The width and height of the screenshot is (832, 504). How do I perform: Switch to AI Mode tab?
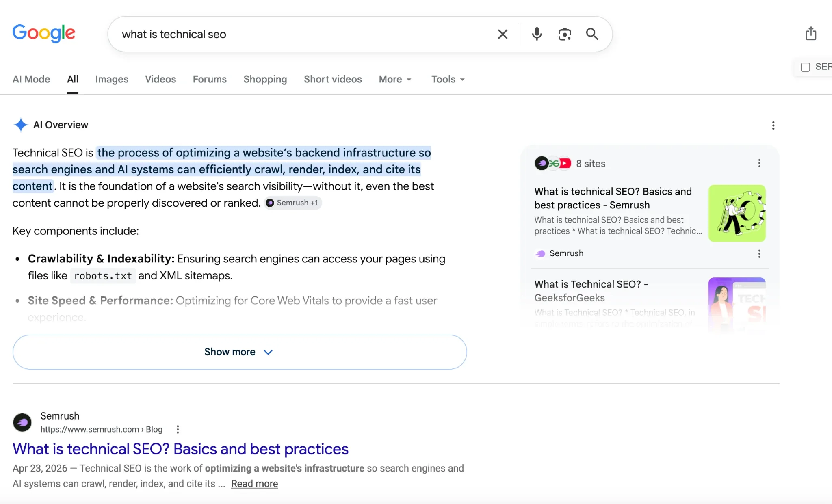31,79
